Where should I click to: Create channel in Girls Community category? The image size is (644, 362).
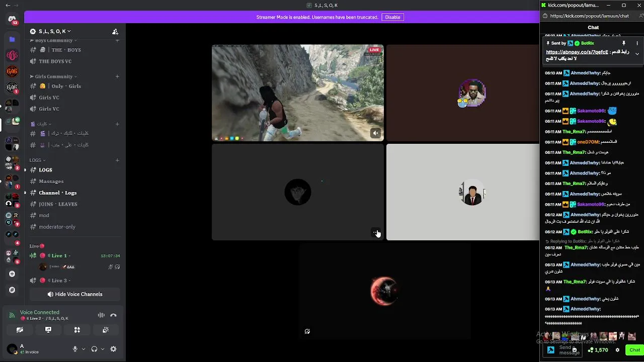[x=117, y=76]
